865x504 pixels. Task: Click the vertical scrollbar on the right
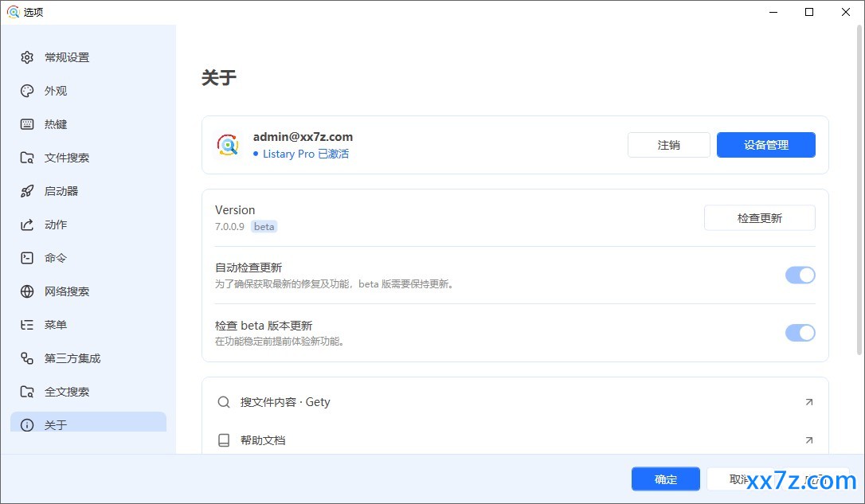coord(859,190)
